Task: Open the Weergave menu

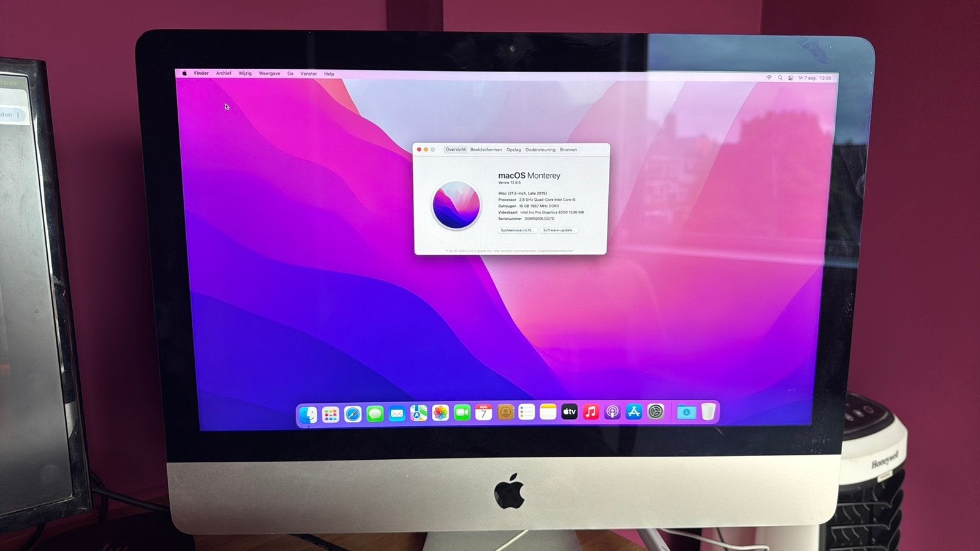Action: click(x=269, y=73)
